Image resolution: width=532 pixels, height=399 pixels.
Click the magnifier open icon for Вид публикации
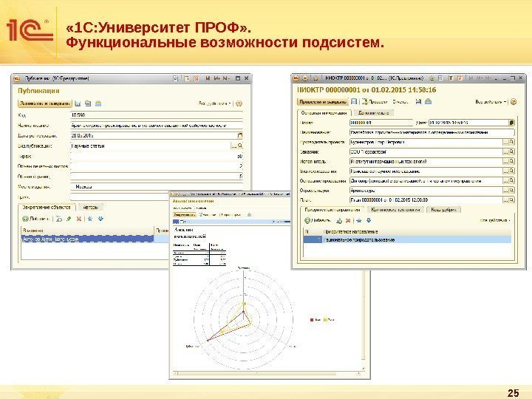click(240, 146)
